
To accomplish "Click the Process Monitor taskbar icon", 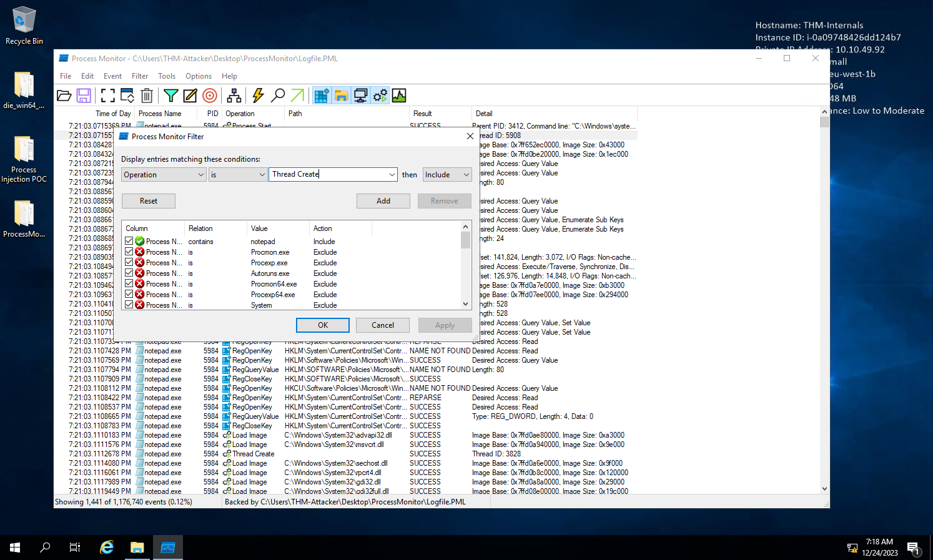I will [x=168, y=548].
